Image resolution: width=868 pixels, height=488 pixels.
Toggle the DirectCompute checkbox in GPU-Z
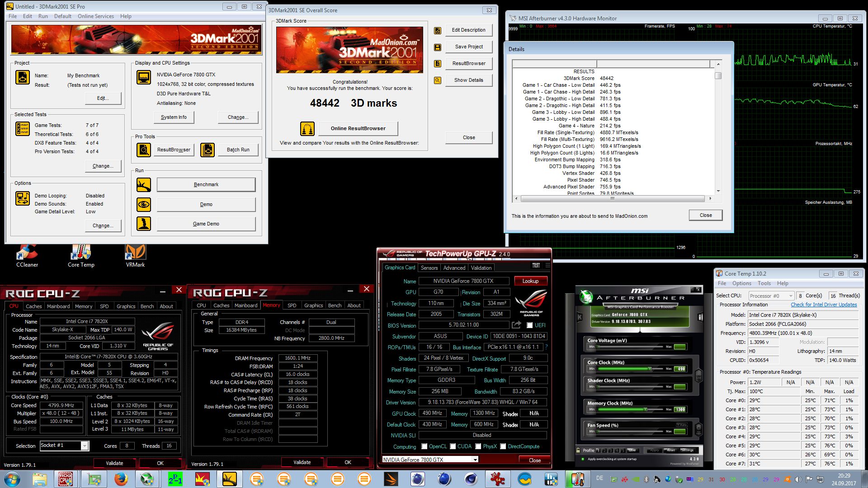pos(503,446)
